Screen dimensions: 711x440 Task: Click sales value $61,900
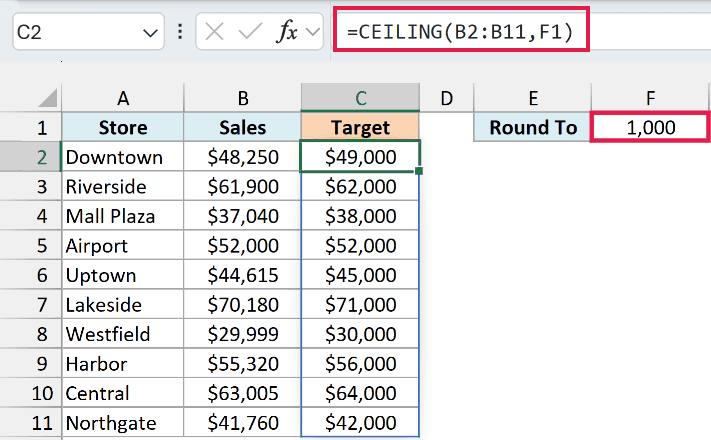click(243, 186)
